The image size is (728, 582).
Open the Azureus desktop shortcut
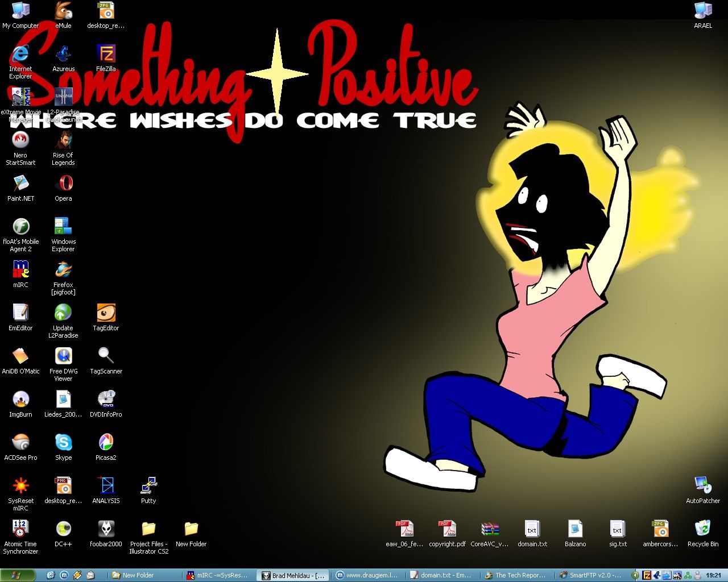(x=63, y=58)
